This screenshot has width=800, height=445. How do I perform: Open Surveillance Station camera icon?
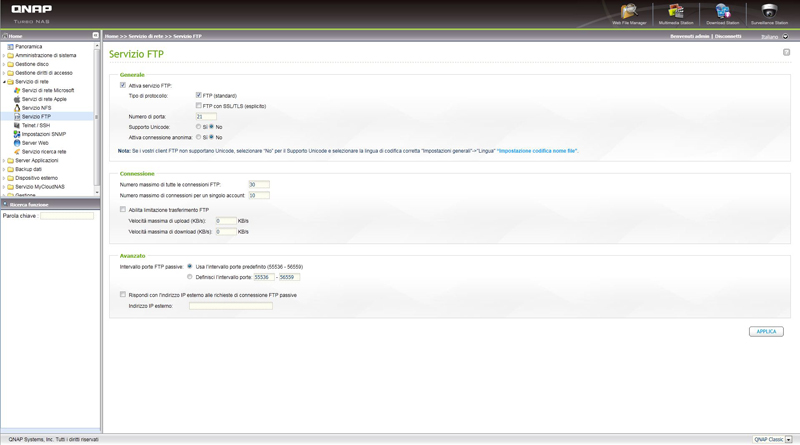tap(769, 13)
